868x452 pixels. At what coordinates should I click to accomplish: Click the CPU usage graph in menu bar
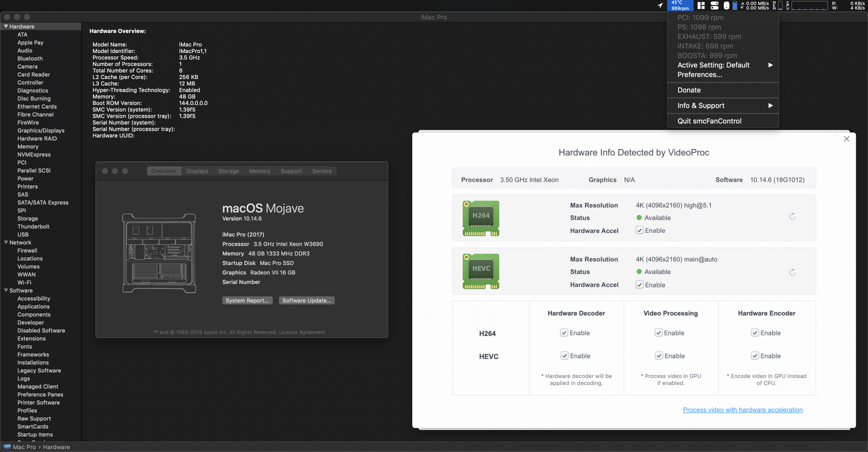click(x=807, y=5)
